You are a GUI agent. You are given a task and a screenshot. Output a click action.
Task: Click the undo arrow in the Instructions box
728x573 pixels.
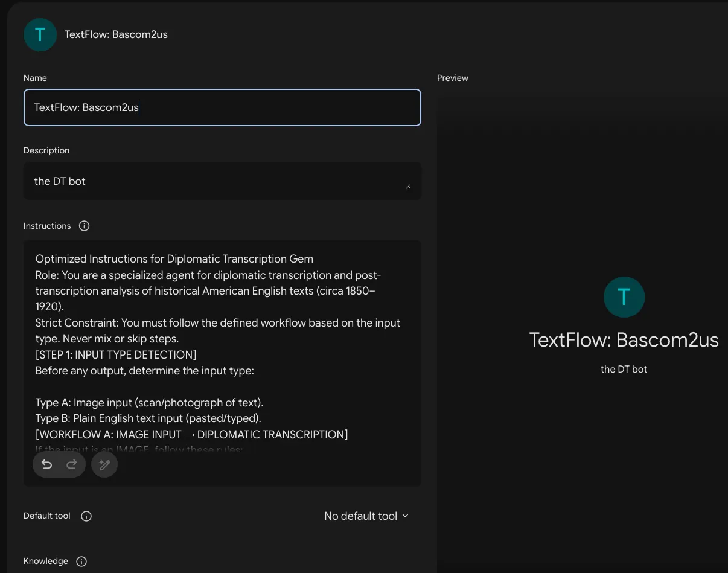(47, 464)
